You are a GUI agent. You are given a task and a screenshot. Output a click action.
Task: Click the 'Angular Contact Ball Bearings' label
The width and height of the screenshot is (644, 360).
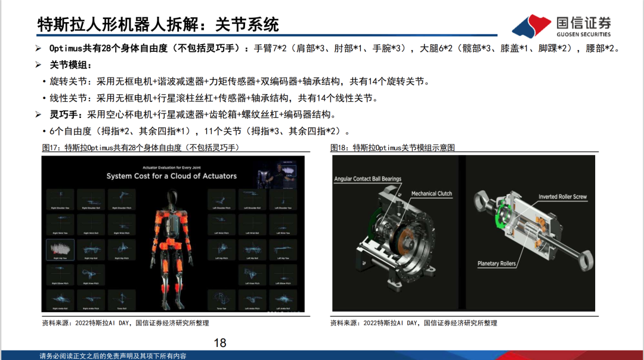tap(367, 179)
